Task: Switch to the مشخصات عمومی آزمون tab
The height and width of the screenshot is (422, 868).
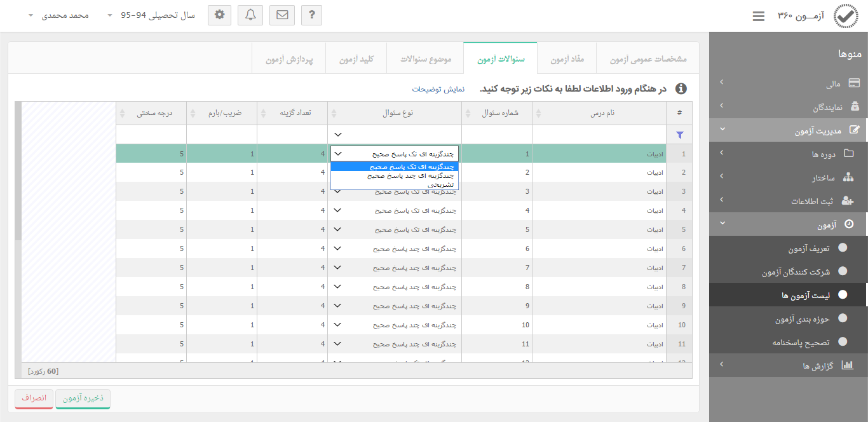Action: click(648, 59)
